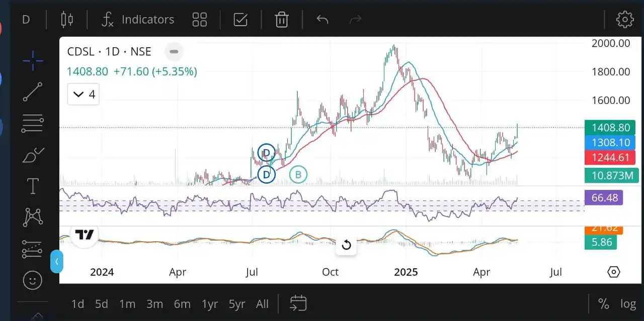Select the pattern nodes tool
Viewport: 644px width, 321px height.
point(33,217)
